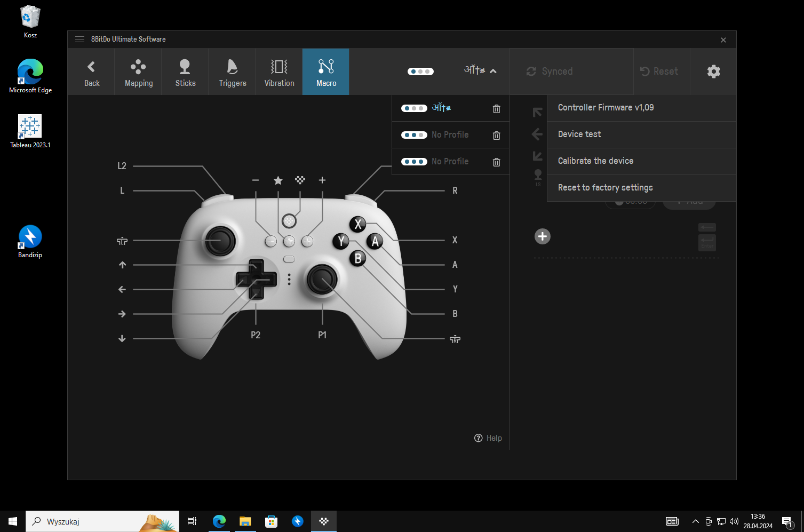Open the Vibration settings tab
804x532 pixels.
tap(279, 72)
